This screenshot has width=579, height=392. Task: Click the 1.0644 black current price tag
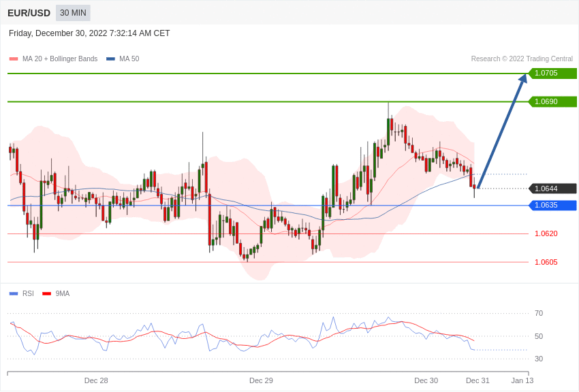click(x=552, y=189)
